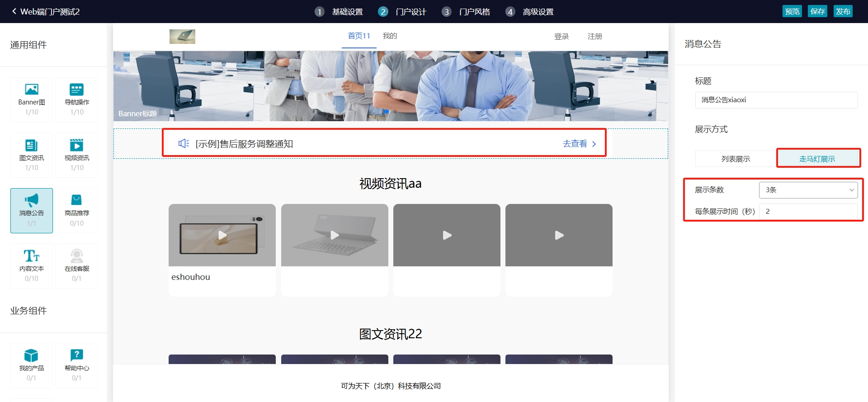Add the 商品推荐 component

tap(77, 211)
